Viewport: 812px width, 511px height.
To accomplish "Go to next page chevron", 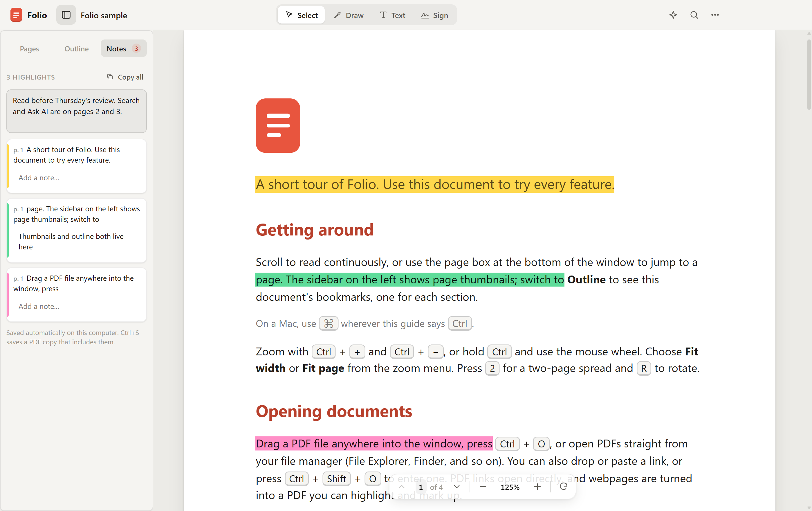I will coord(456,487).
